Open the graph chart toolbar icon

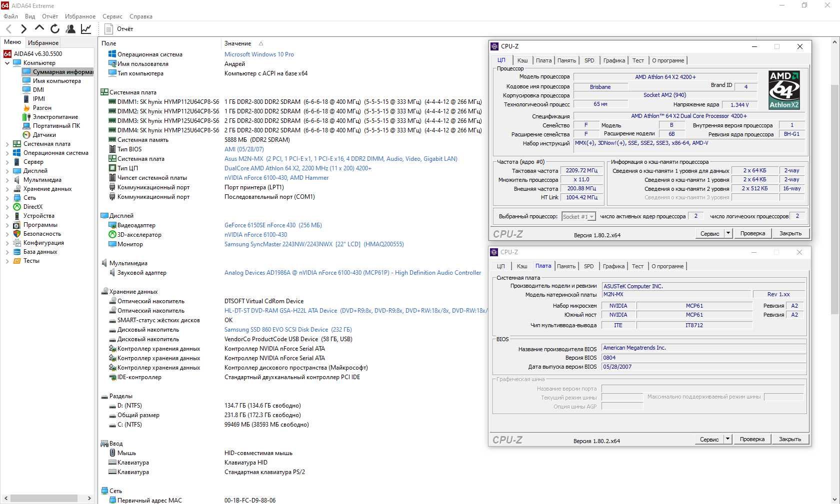pos(86,29)
